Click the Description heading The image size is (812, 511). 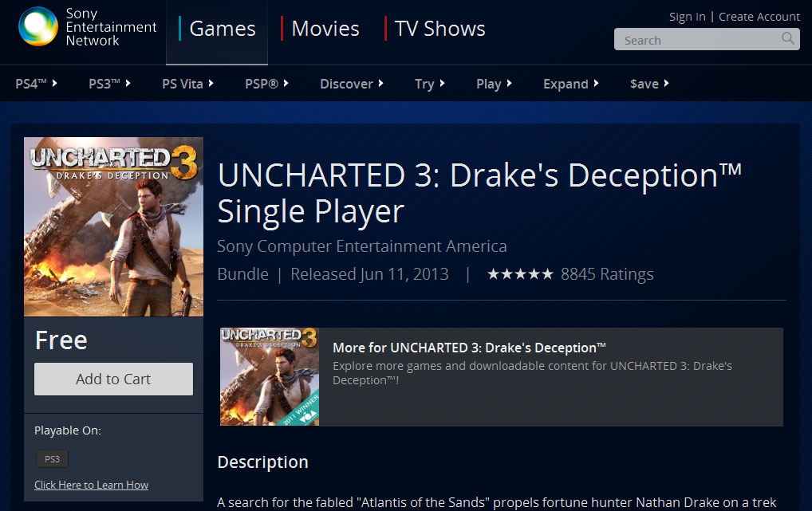[262, 462]
